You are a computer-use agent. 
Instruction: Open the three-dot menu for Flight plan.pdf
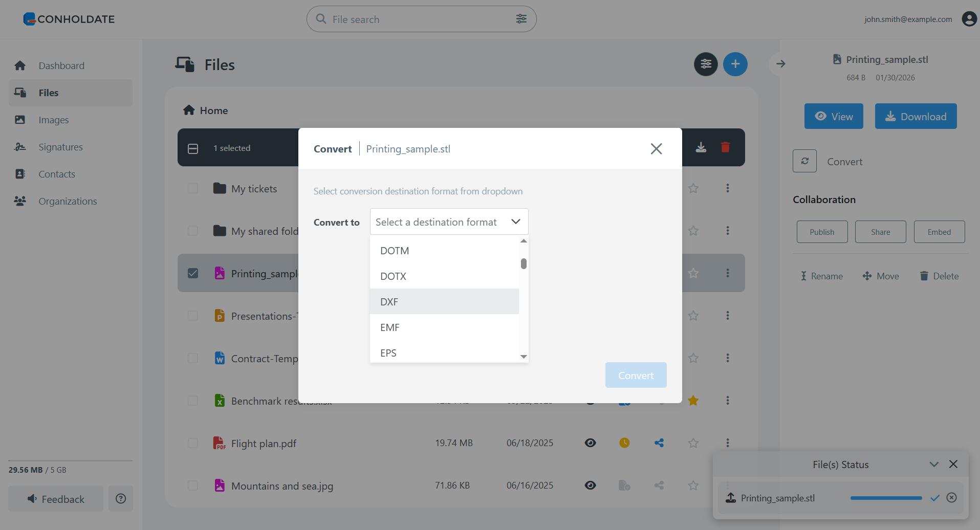pos(727,443)
